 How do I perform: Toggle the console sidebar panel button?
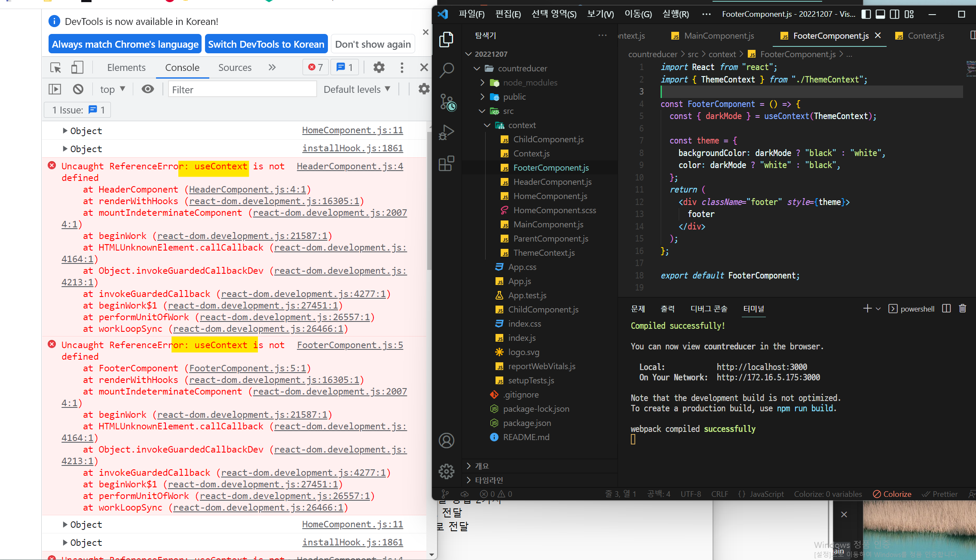pyautogui.click(x=55, y=89)
